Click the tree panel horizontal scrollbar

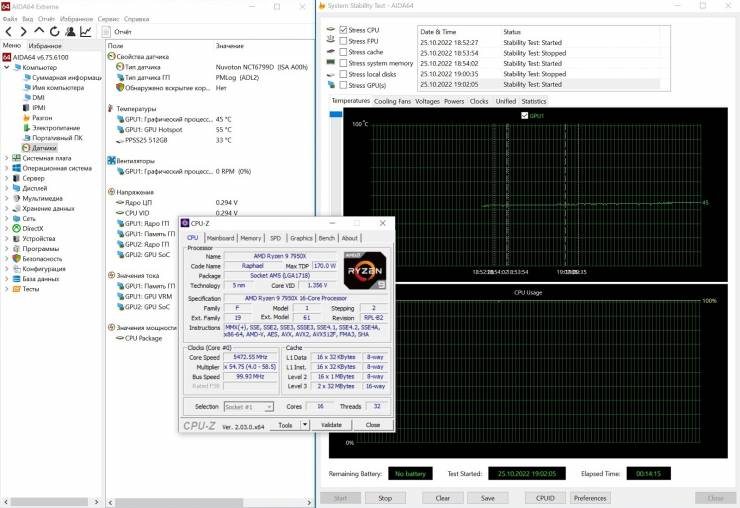point(49,501)
